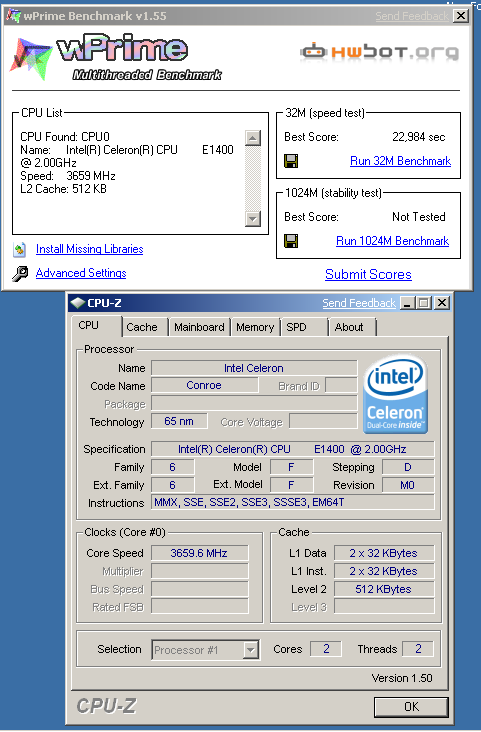Click the Technology field '65 nm'
Screen dimensions: 481x732
pos(179,421)
